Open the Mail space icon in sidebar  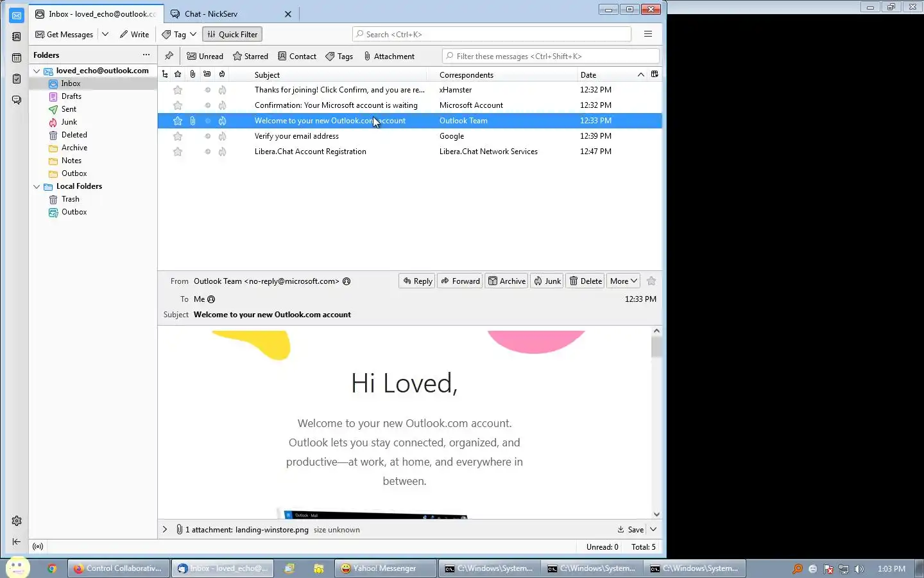click(17, 15)
